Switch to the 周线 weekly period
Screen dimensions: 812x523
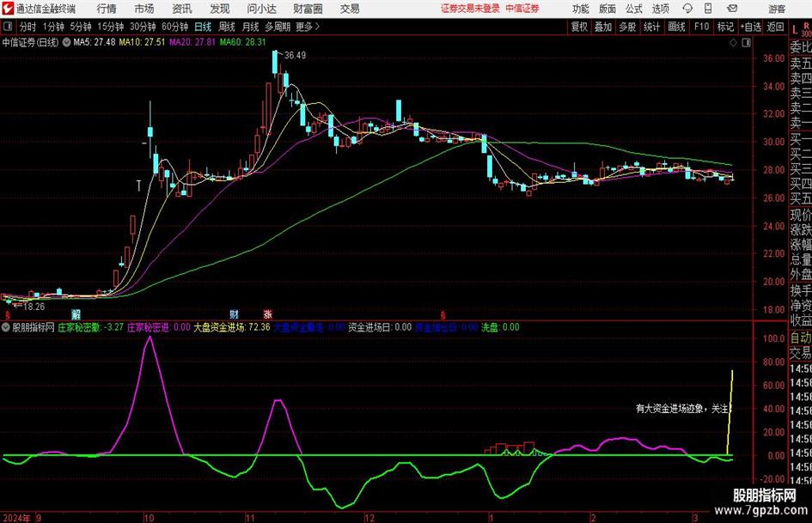(227, 27)
